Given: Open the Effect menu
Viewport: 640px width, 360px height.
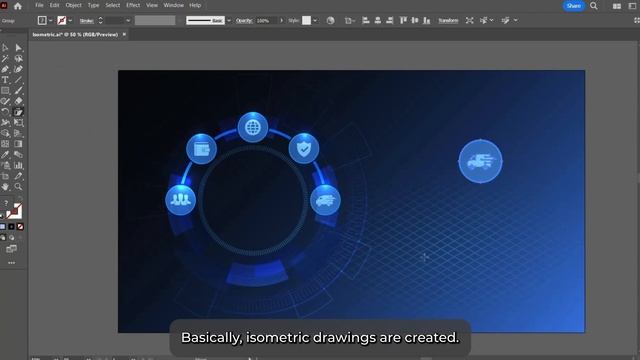Looking at the screenshot, I should pos(133,5).
